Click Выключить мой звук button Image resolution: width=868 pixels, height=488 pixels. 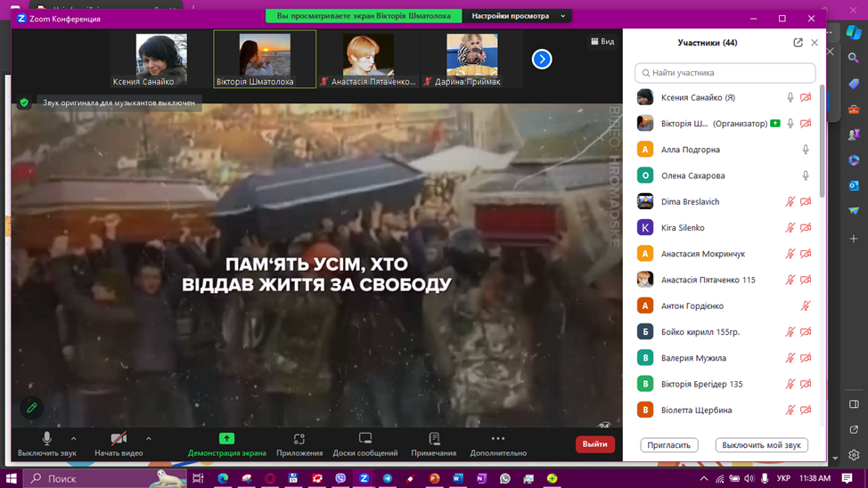[x=761, y=445]
